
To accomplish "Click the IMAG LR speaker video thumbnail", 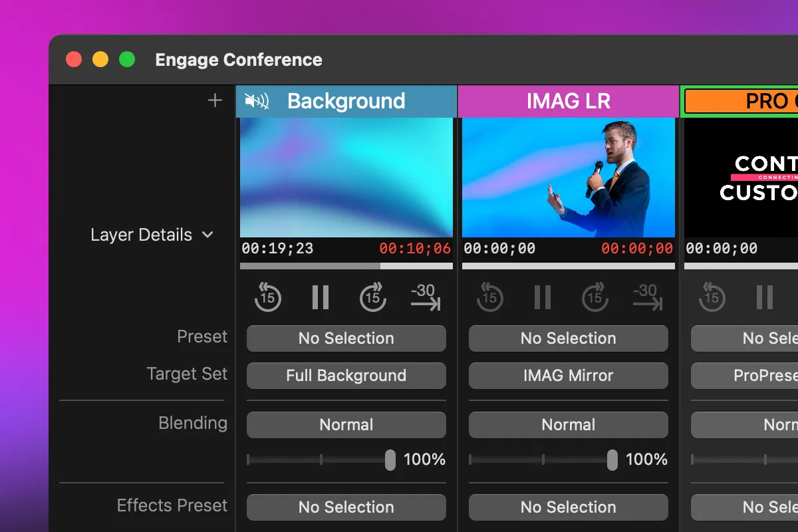I will 568,177.
